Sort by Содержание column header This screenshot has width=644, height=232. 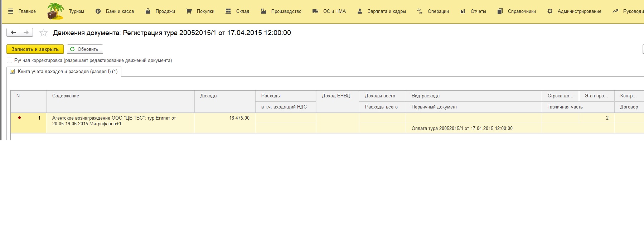click(66, 96)
